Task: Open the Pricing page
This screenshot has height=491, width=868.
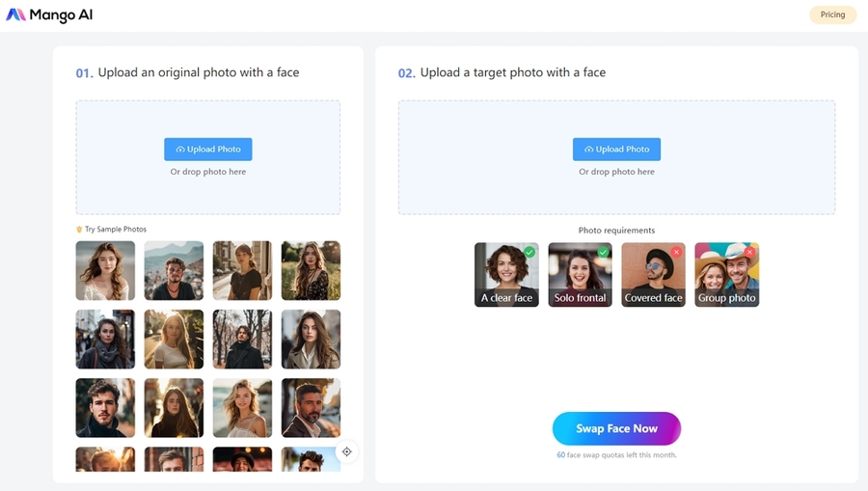Action: pos(831,14)
